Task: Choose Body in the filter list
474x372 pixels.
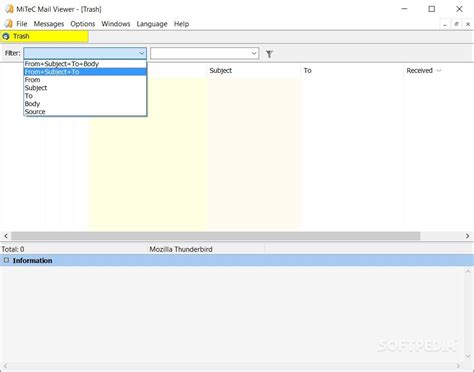Action: (x=85, y=104)
